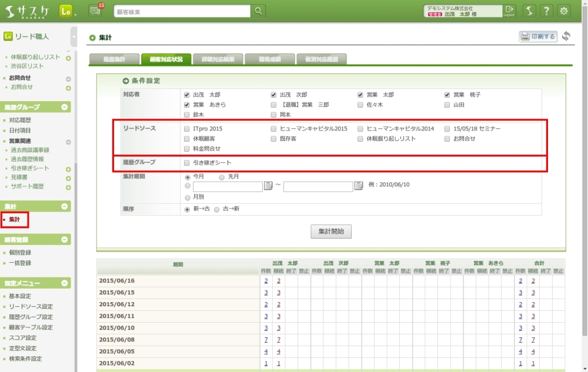Collapse the 履歴グループ sidebar section
The width and height of the screenshot is (588, 372).
65,107
